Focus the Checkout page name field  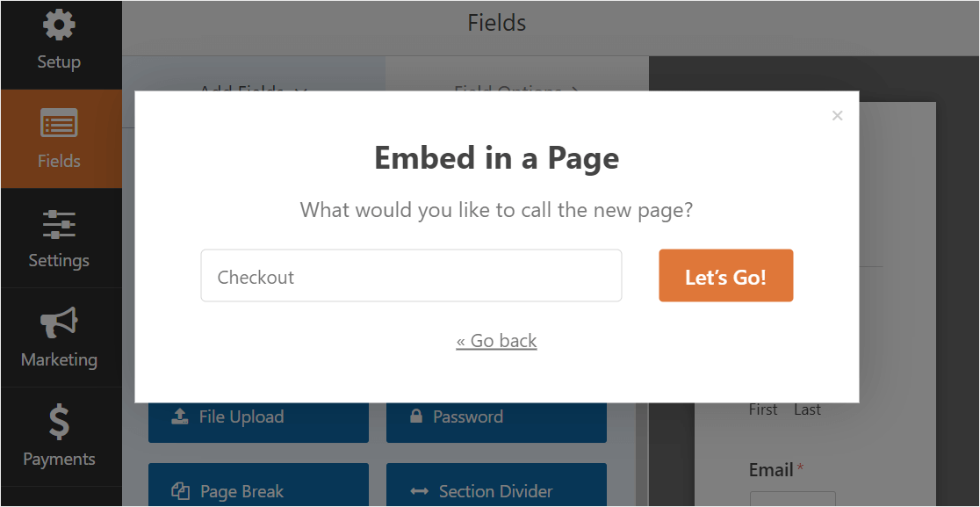tap(411, 276)
